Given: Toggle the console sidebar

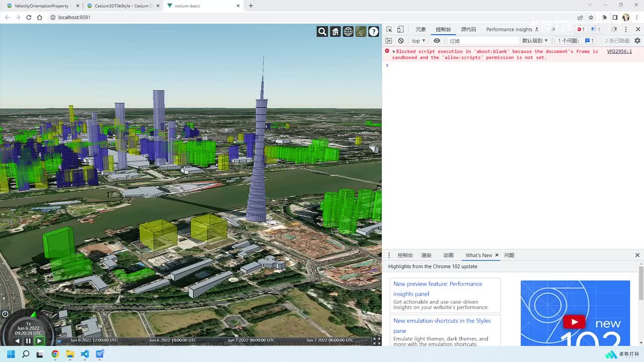Looking at the screenshot, I should [x=389, y=41].
